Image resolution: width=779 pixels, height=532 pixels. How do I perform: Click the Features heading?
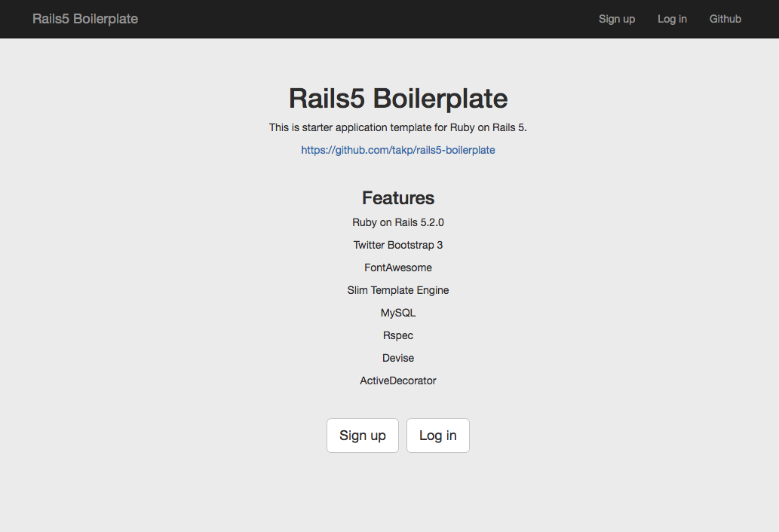(398, 198)
